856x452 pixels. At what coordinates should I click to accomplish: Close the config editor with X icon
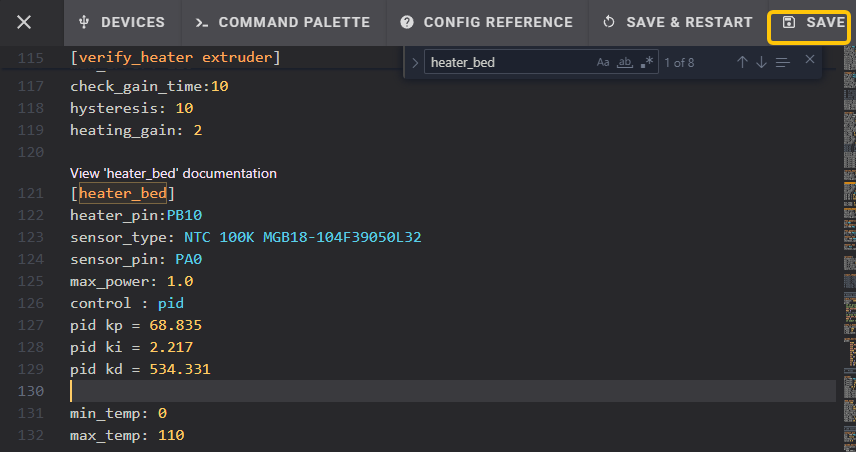click(x=24, y=22)
